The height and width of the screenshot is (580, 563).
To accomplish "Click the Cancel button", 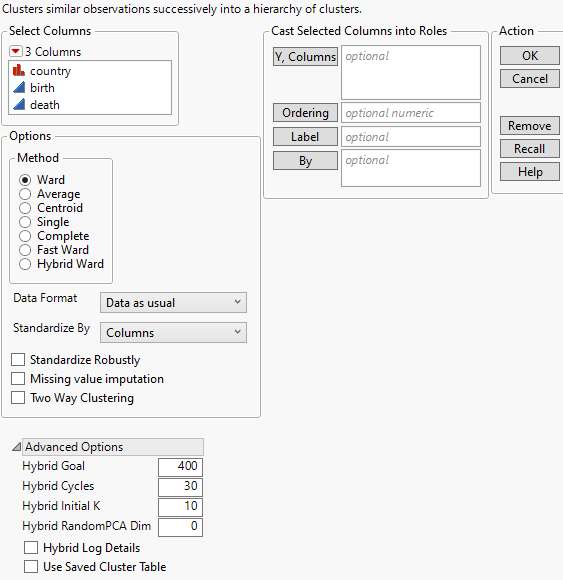I will coord(530,78).
